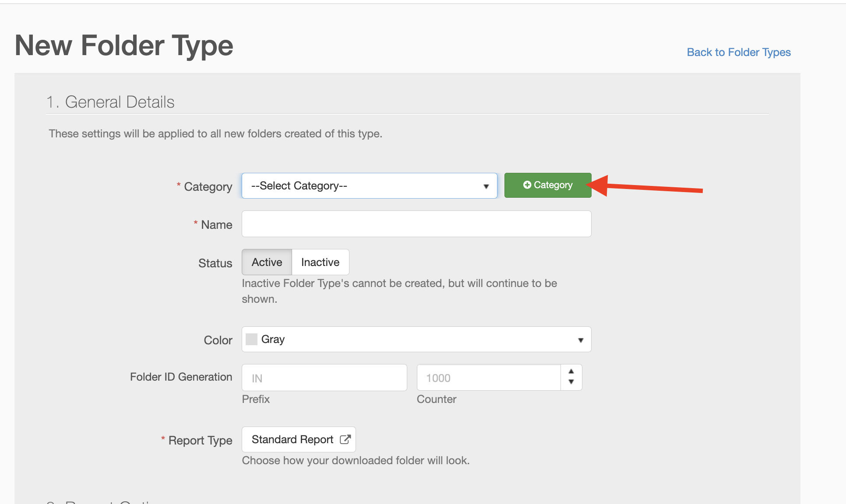Set Status to Active
The height and width of the screenshot is (504, 846).
tap(267, 262)
